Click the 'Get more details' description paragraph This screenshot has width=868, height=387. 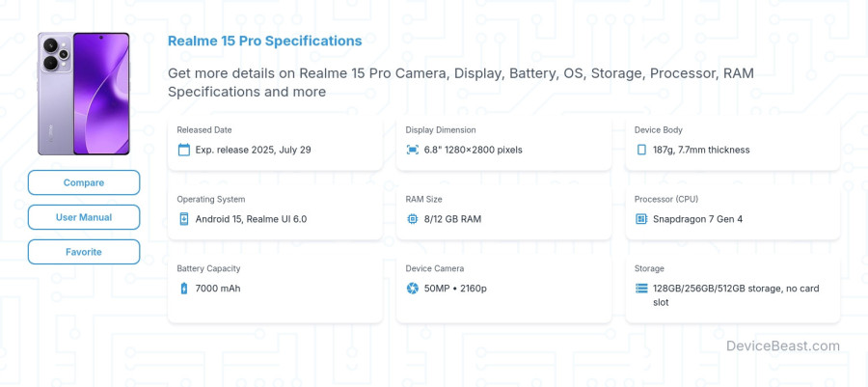point(461,82)
